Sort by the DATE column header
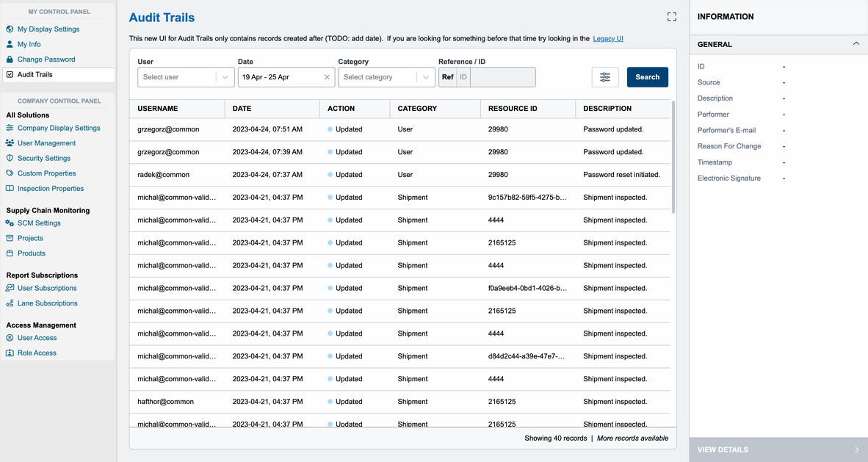This screenshot has width=868, height=462. [272, 109]
